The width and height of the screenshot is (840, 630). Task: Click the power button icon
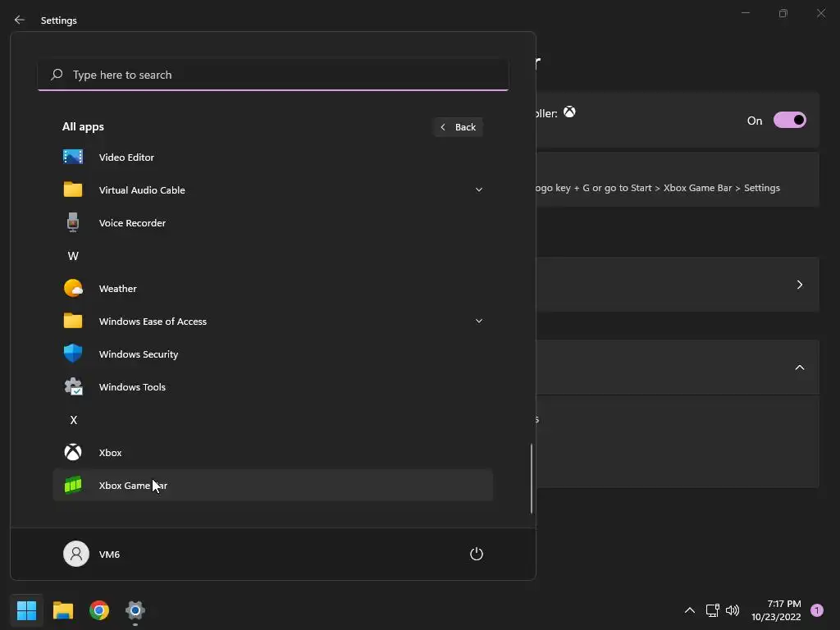(476, 554)
